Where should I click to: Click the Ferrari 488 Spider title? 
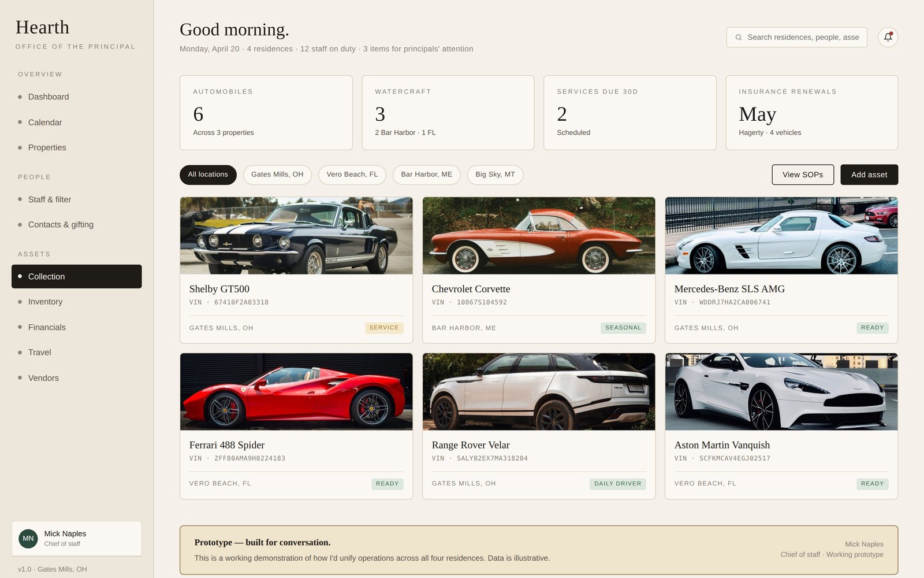coord(227,445)
